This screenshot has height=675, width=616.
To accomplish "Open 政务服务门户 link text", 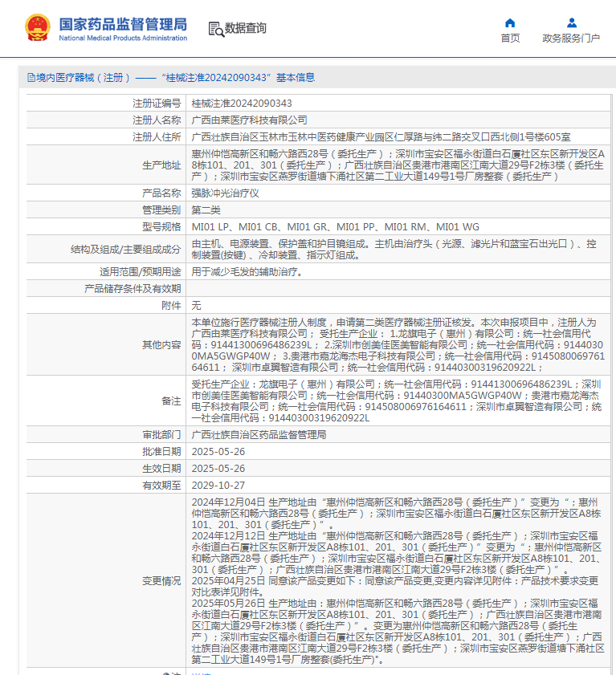I will 571,39.
